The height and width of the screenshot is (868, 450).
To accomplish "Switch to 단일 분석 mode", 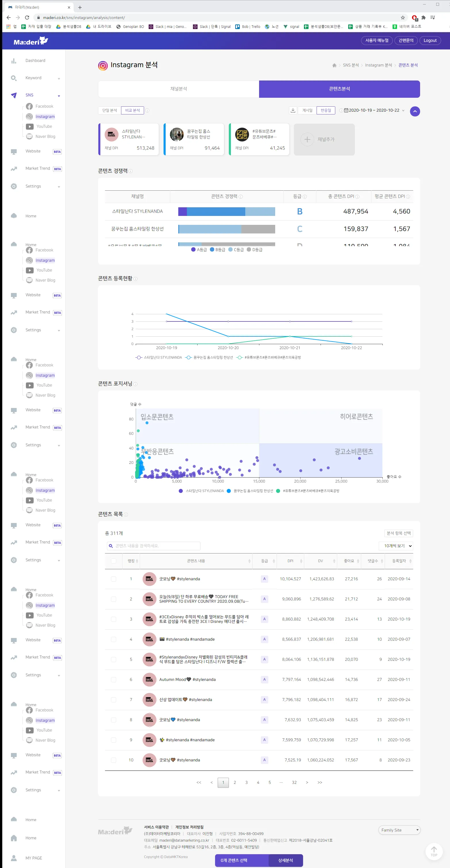I will pyautogui.click(x=110, y=110).
